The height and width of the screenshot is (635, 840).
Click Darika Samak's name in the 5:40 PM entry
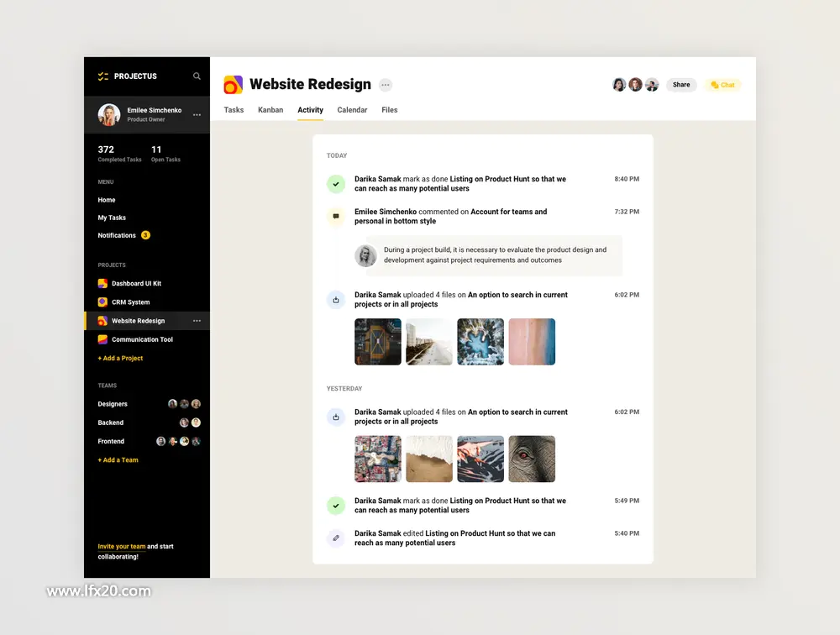point(378,533)
